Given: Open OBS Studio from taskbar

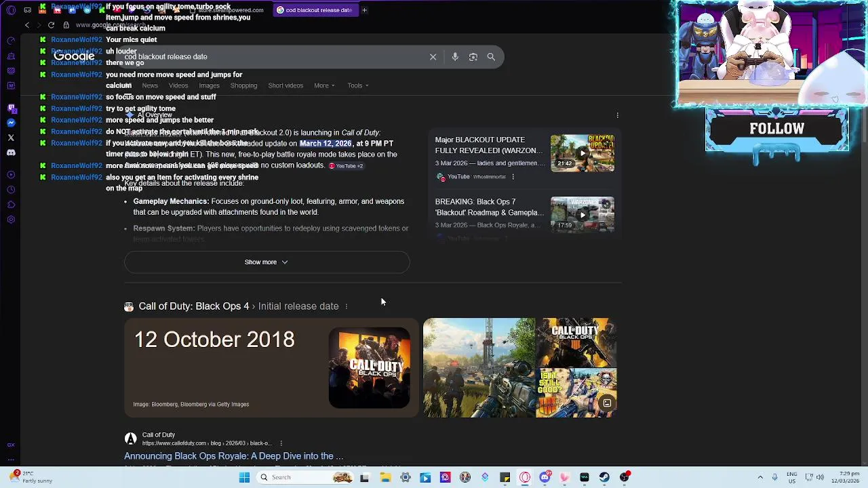Looking at the screenshot, I should pos(625,477).
